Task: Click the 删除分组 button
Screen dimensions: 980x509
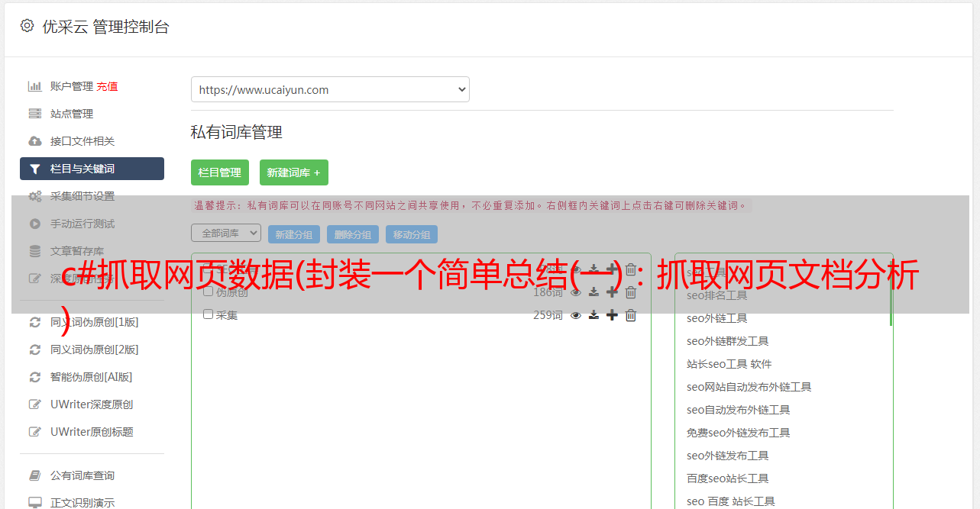Action: [x=353, y=234]
